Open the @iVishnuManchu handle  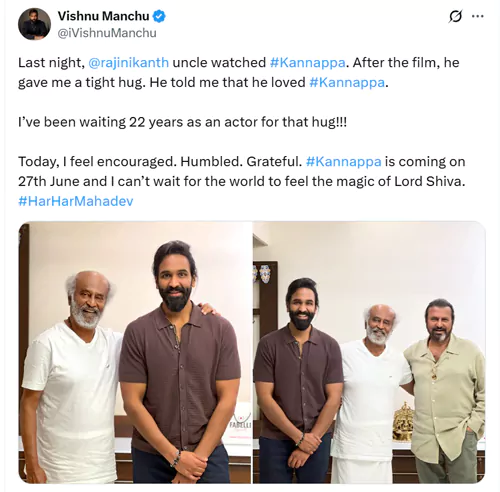tap(107, 33)
